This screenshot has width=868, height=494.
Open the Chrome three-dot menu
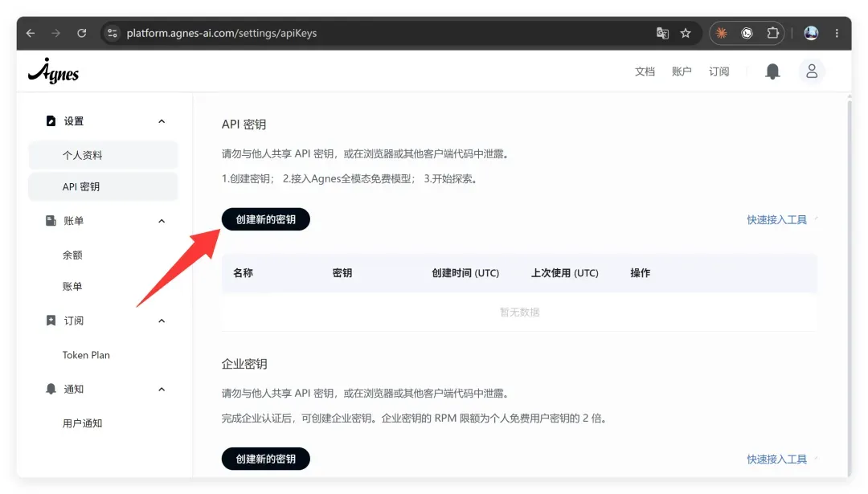coord(837,33)
